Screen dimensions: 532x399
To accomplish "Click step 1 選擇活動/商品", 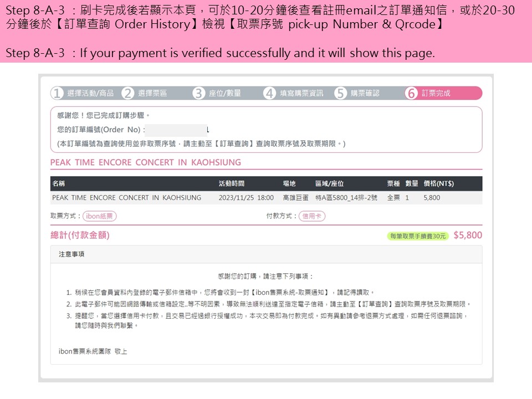I will [83, 93].
